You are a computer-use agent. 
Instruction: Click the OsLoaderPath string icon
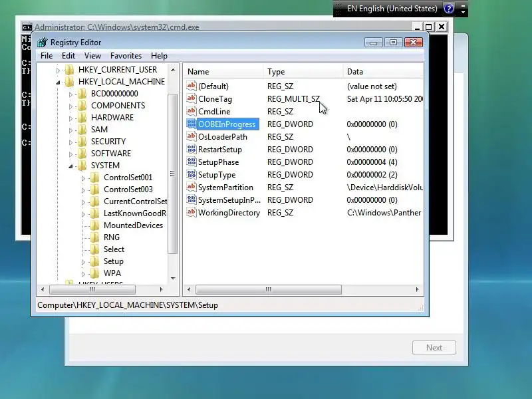192,136
